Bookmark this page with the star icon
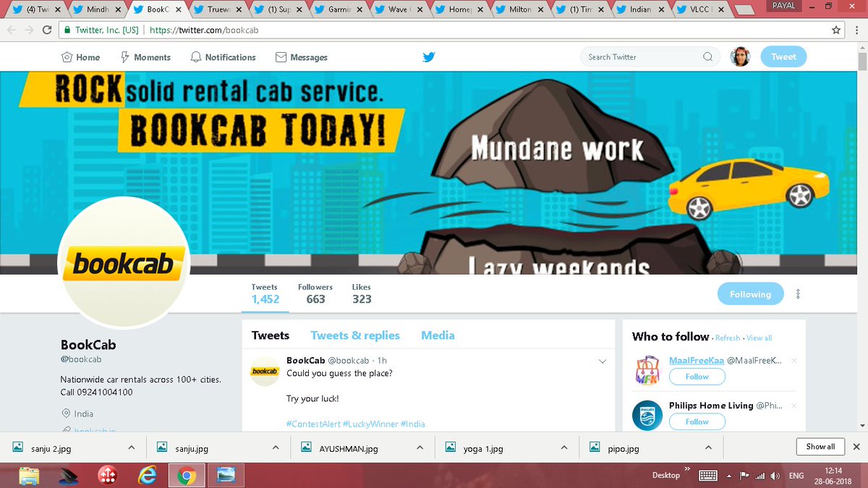Viewport: 868px width, 488px height. (836, 30)
